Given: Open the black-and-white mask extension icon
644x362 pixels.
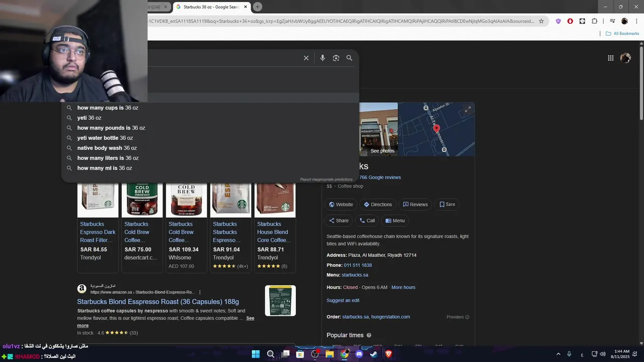Looking at the screenshot, I should 582,21.
